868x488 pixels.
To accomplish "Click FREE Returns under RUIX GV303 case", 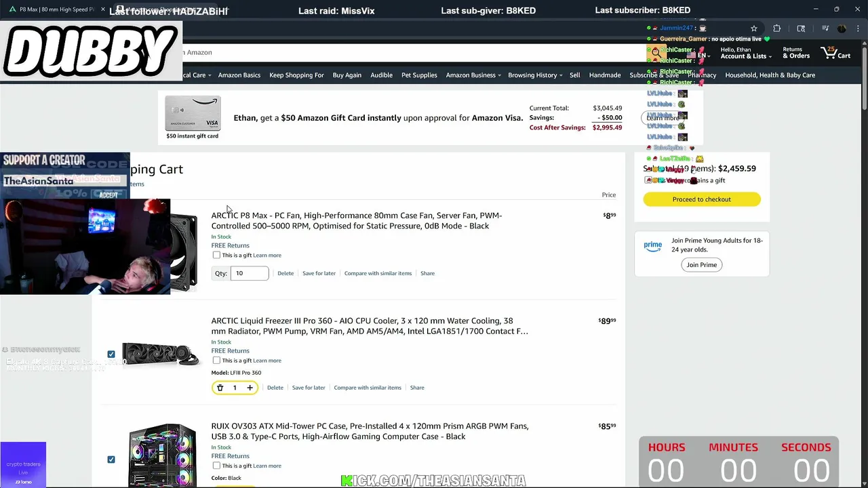I will (x=230, y=456).
